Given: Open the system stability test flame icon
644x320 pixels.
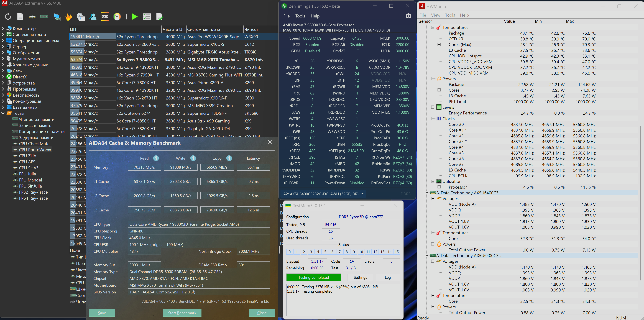Looking at the screenshot, I should [x=68, y=17].
